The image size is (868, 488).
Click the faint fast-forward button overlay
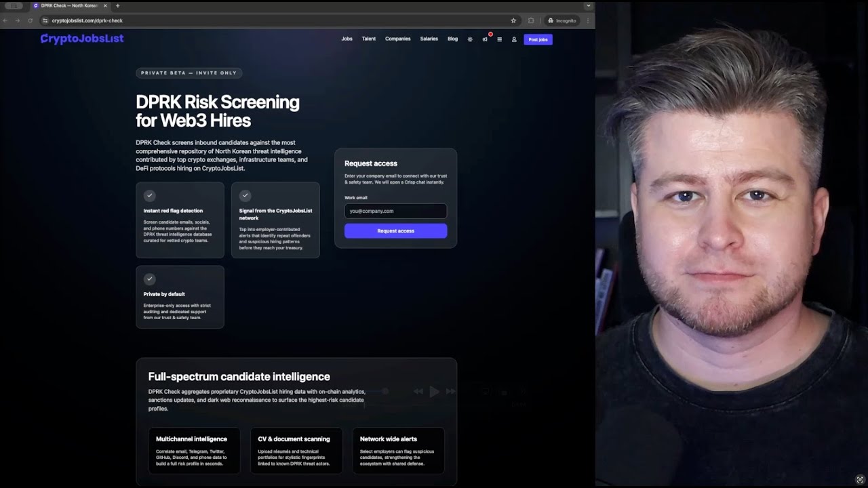pyautogui.click(x=450, y=391)
